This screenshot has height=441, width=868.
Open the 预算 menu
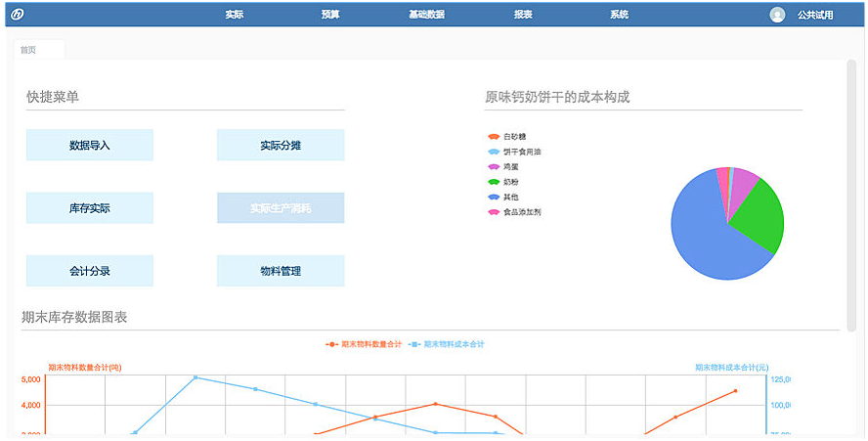point(330,15)
